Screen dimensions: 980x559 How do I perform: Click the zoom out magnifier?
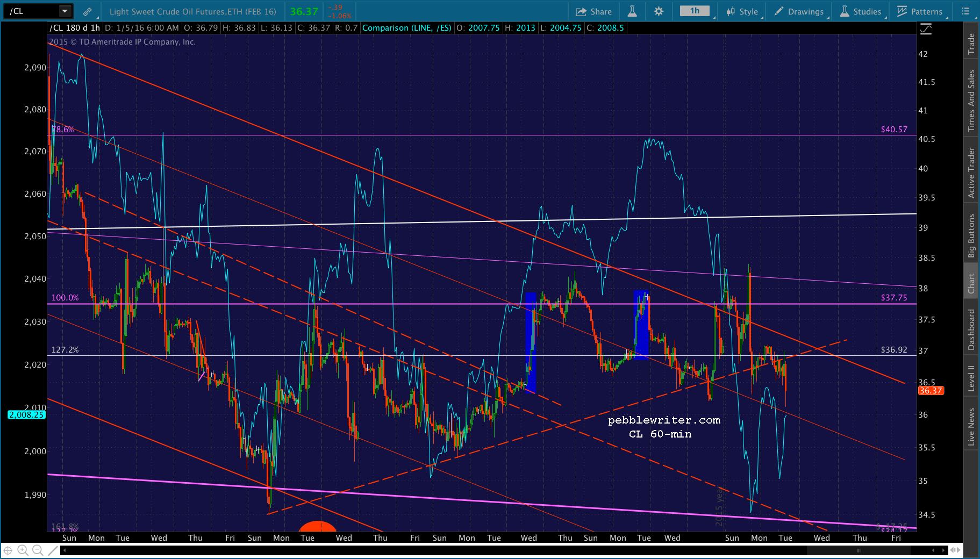pyautogui.click(x=38, y=550)
